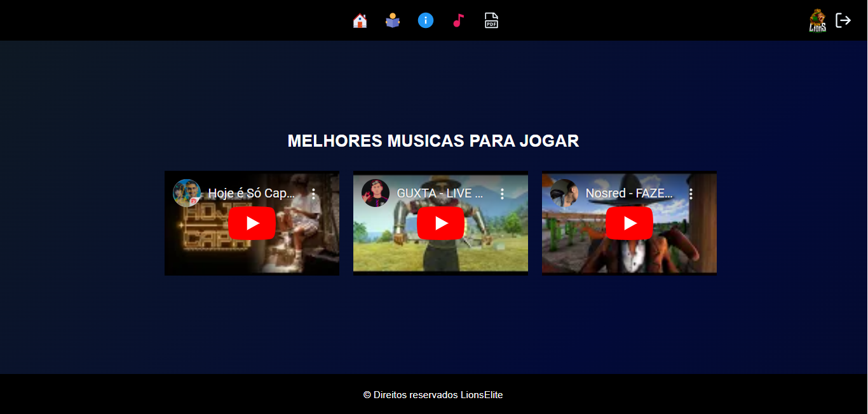Open the Hoje é Só Cap title link
The image size is (868, 414).
(x=251, y=192)
